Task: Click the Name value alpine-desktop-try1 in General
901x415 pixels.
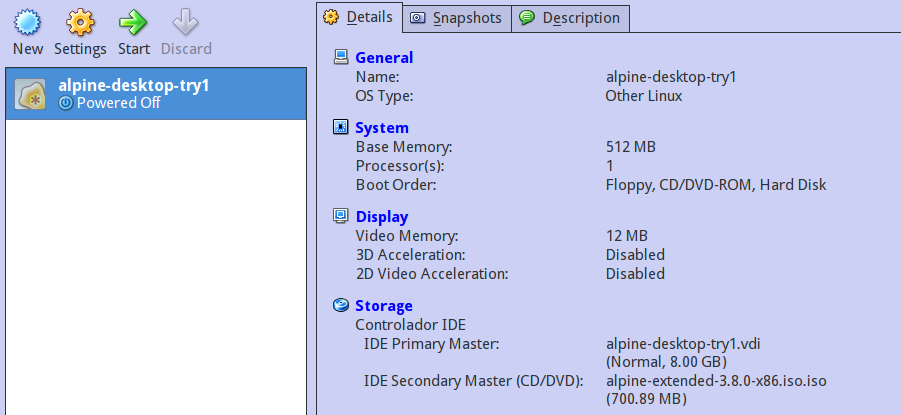Action: [x=671, y=77]
